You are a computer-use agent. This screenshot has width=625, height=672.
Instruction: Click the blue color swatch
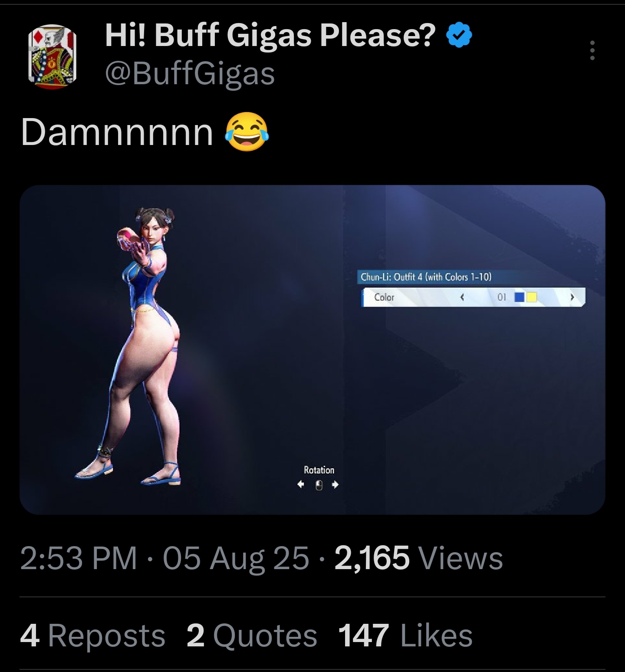[x=520, y=297]
